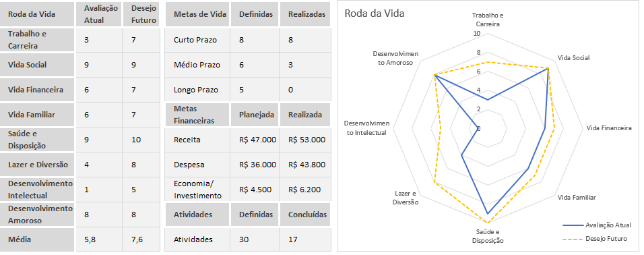The width and height of the screenshot is (644, 255).
Task: Click the Vida Social chart axis label
Action: 573,57
